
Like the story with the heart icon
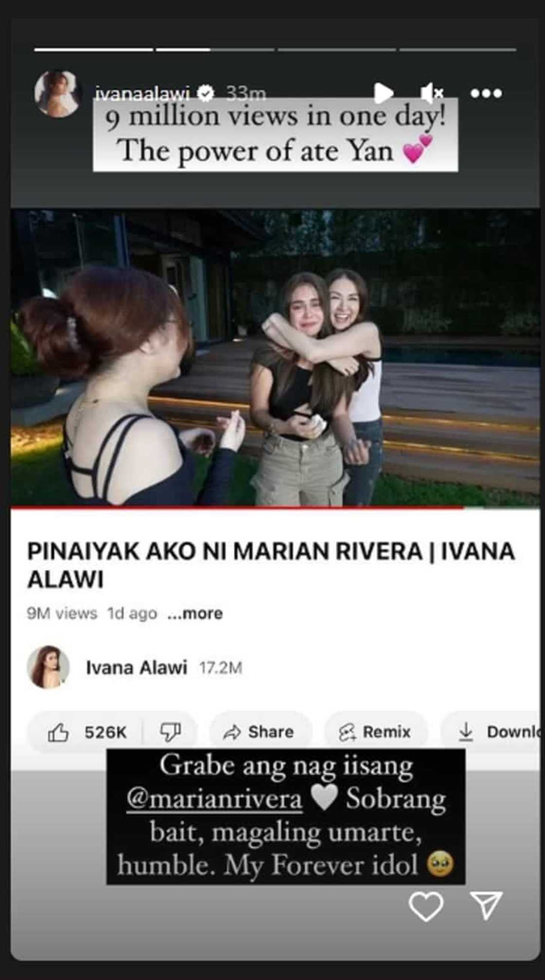(x=426, y=906)
